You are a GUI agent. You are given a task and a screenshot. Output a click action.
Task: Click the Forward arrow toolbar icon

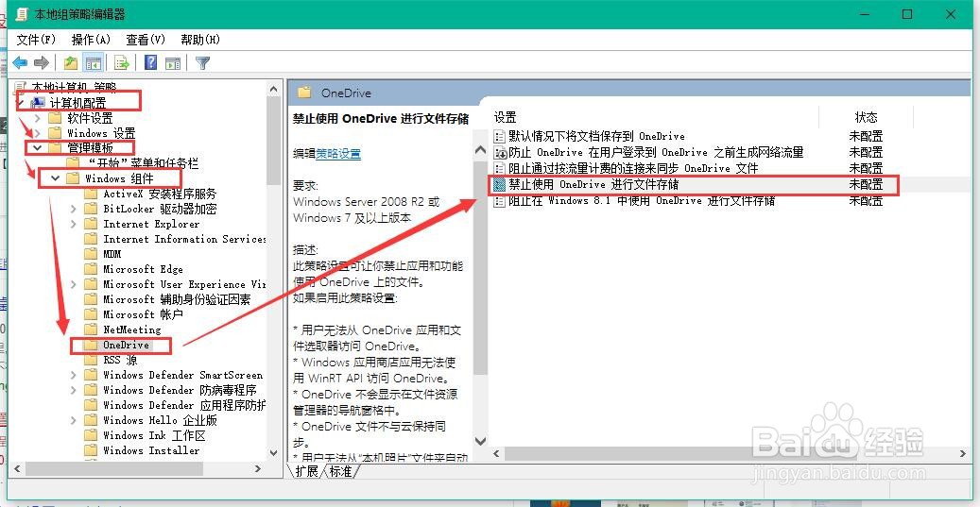(42, 62)
